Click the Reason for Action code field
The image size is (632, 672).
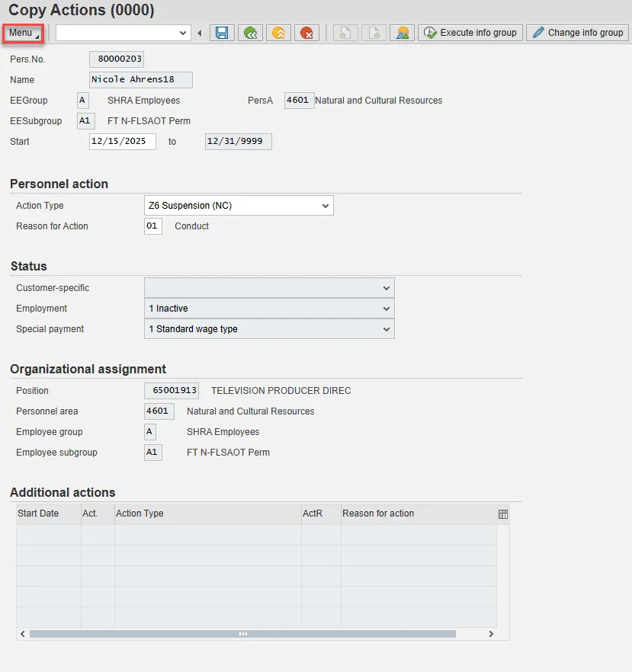pos(152,226)
